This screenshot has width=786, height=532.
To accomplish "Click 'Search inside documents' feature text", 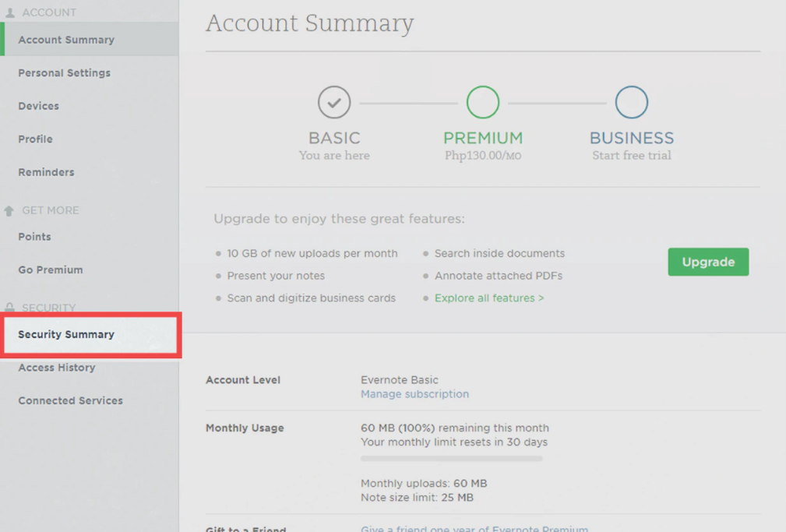I will 500,253.
